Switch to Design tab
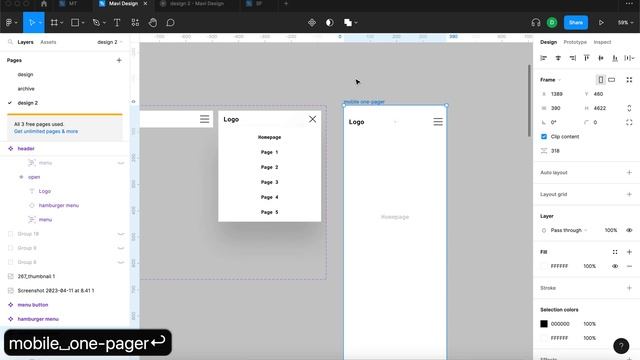 [x=549, y=42]
